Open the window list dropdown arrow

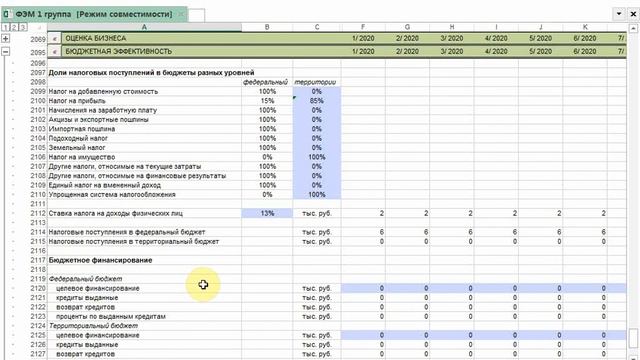[619, 14]
